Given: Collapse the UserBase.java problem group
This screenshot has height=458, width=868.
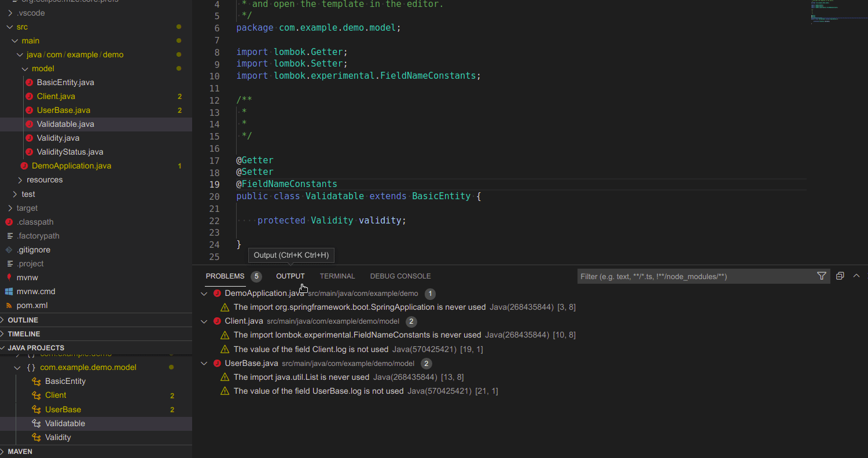Looking at the screenshot, I should (x=204, y=363).
